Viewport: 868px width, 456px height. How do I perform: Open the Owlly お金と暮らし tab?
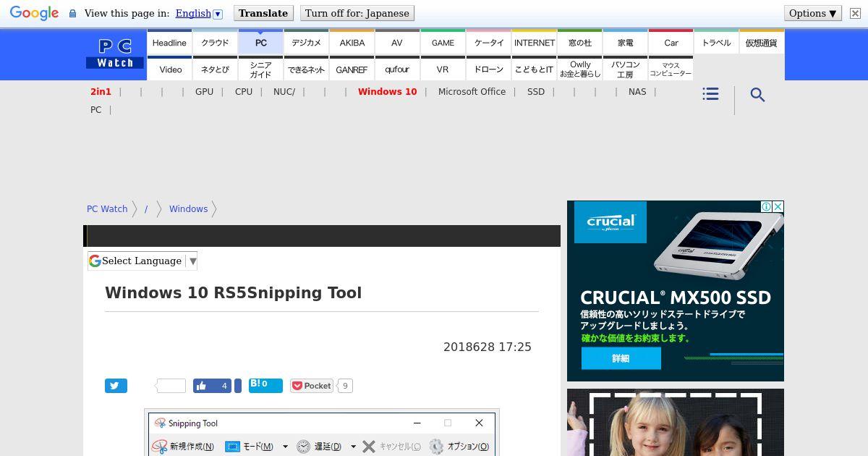(579, 69)
